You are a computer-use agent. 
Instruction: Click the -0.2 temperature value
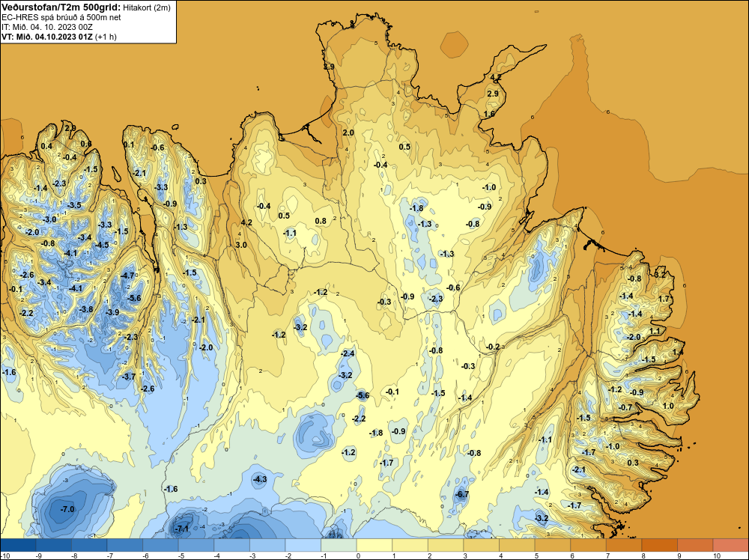pyautogui.click(x=493, y=347)
